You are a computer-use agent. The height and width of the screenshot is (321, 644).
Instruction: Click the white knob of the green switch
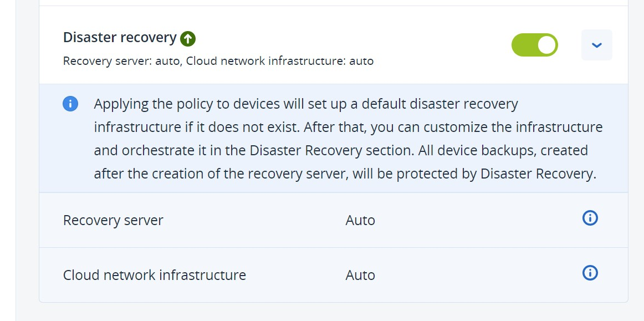pos(546,45)
